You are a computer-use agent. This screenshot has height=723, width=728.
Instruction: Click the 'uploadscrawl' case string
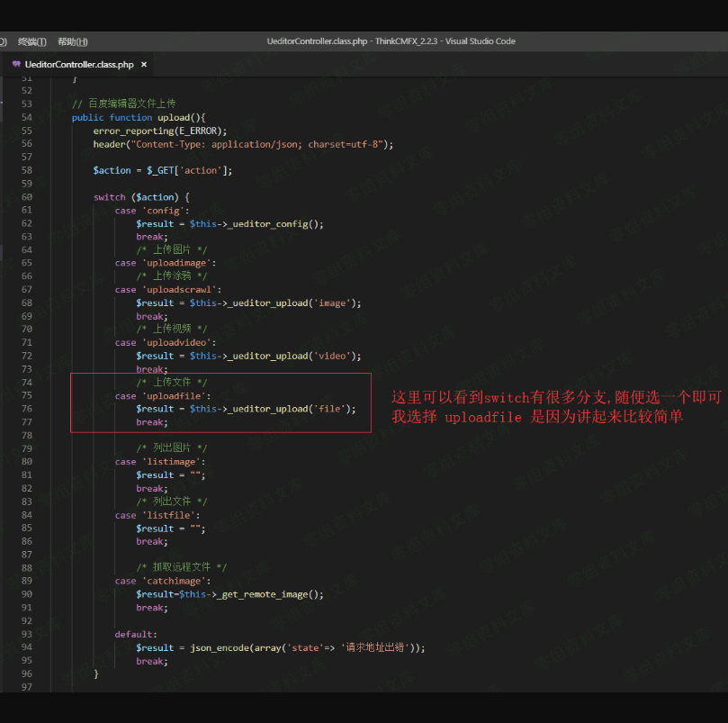[x=181, y=290]
